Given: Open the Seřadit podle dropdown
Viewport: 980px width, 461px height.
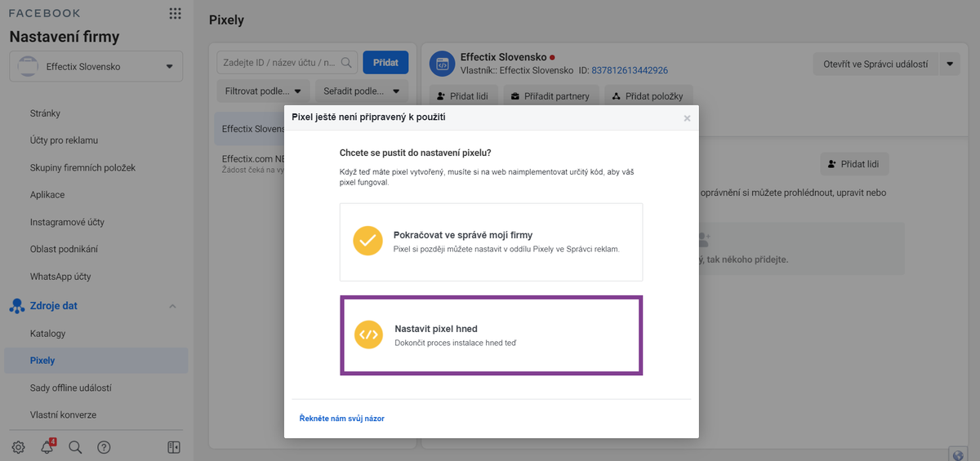Looking at the screenshot, I should [x=361, y=91].
